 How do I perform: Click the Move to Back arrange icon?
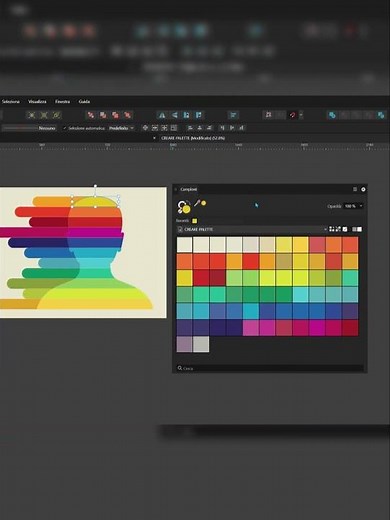coord(91,115)
